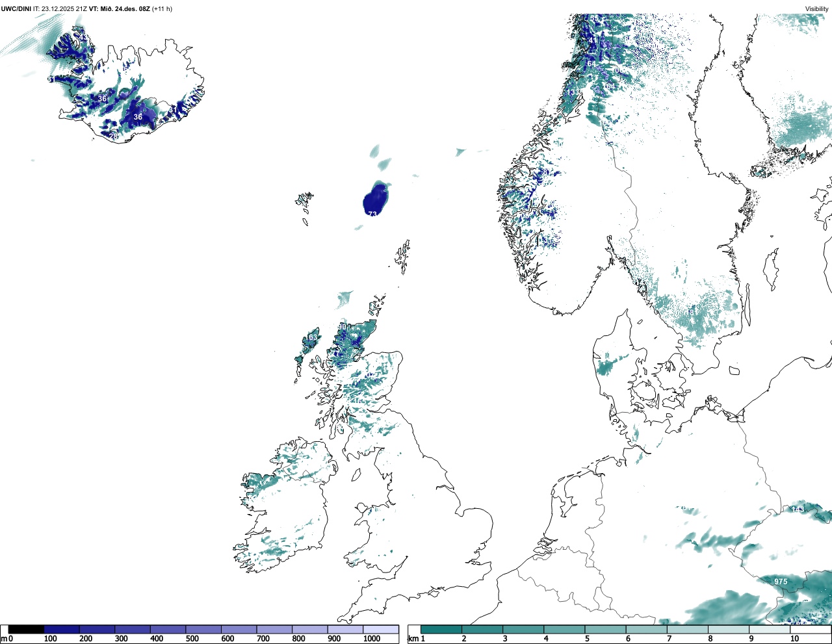The height and width of the screenshot is (644, 832).
Task: Pick the 200–300 m legend color block
Action: (97, 629)
